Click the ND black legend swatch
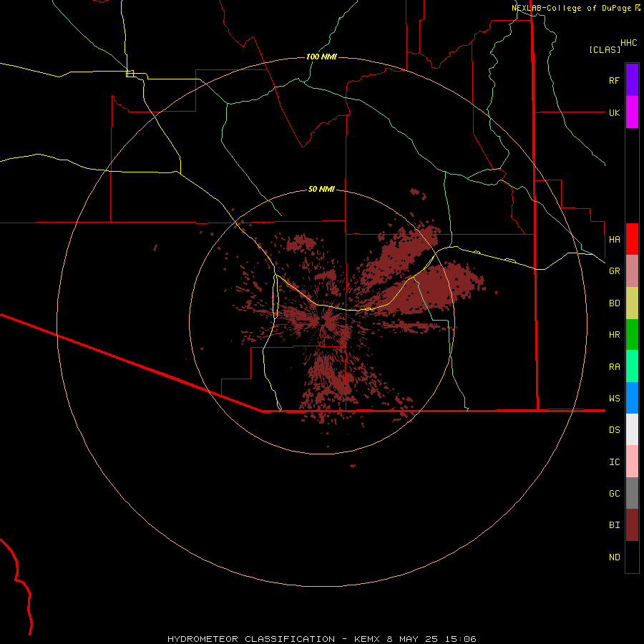The width and height of the screenshot is (644, 644). [x=632, y=557]
